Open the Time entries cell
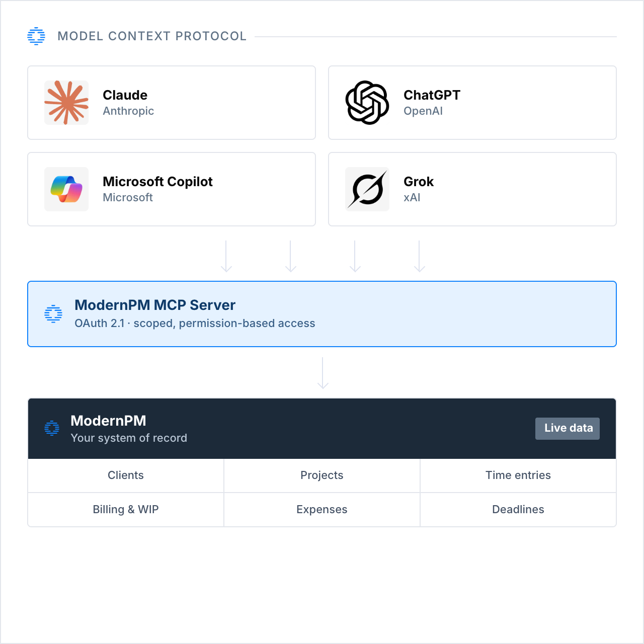Viewport: 644px width, 644px height. pyautogui.click(x=518, y=475)
